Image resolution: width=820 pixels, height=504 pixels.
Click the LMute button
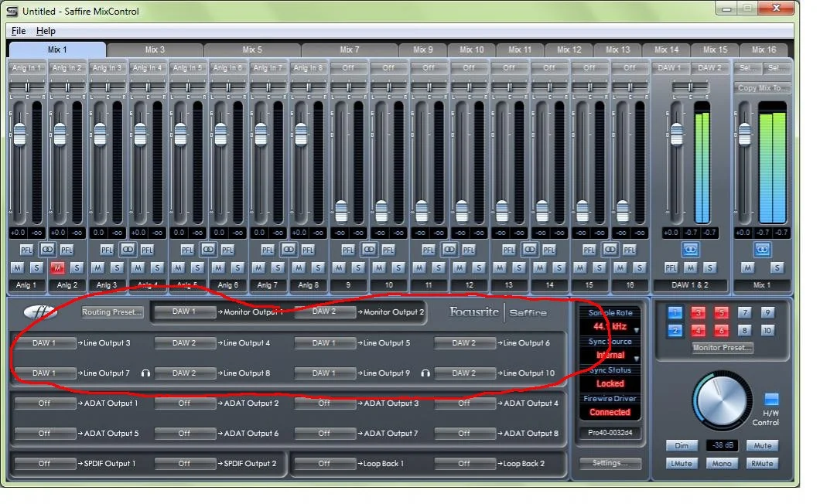682,464
